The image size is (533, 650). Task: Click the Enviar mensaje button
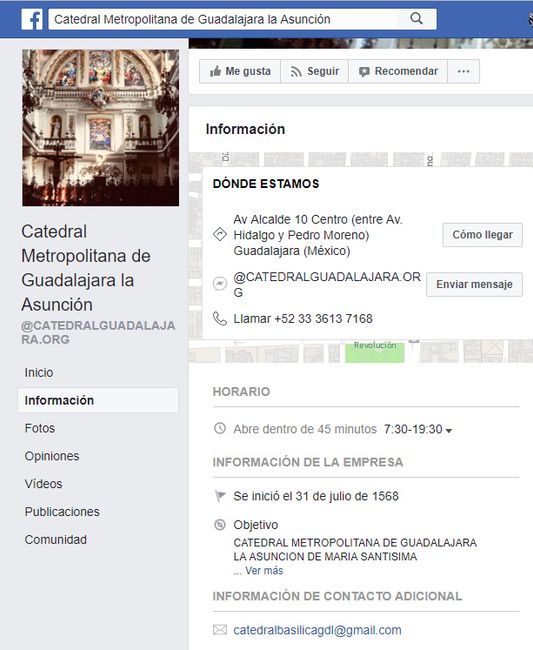click(474, 284)
